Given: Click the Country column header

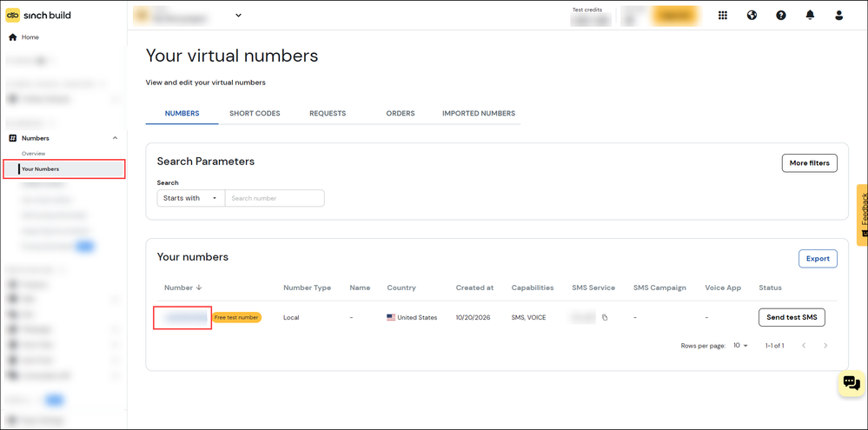Looking at the screenshot, I should coord(401,288).
